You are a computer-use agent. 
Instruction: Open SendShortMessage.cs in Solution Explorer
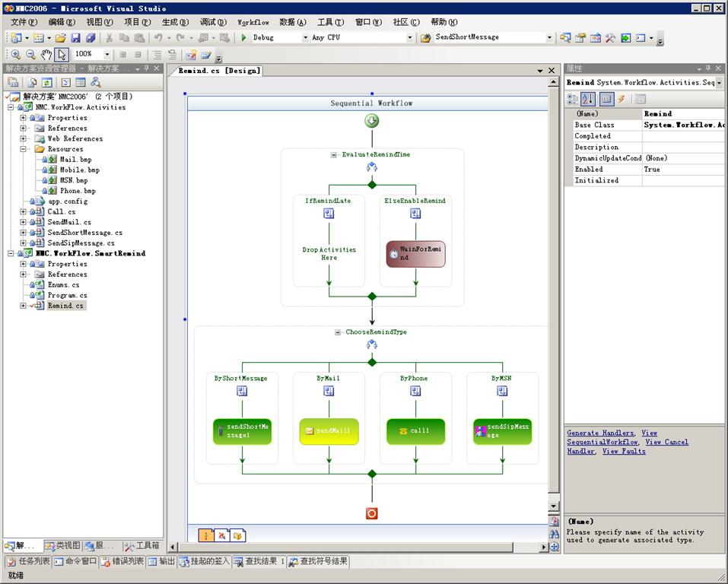tap(85, 233)
